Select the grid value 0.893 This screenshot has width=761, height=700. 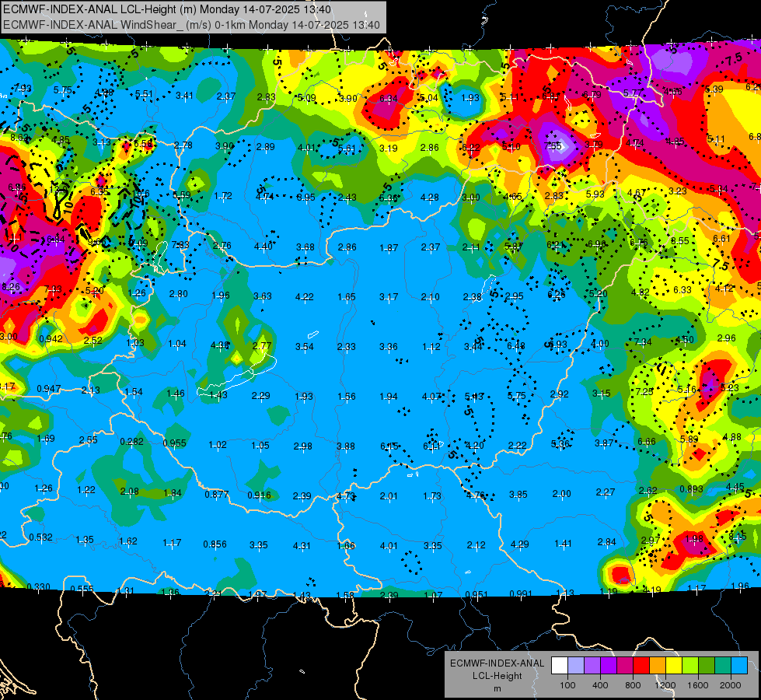coord(691,488)
